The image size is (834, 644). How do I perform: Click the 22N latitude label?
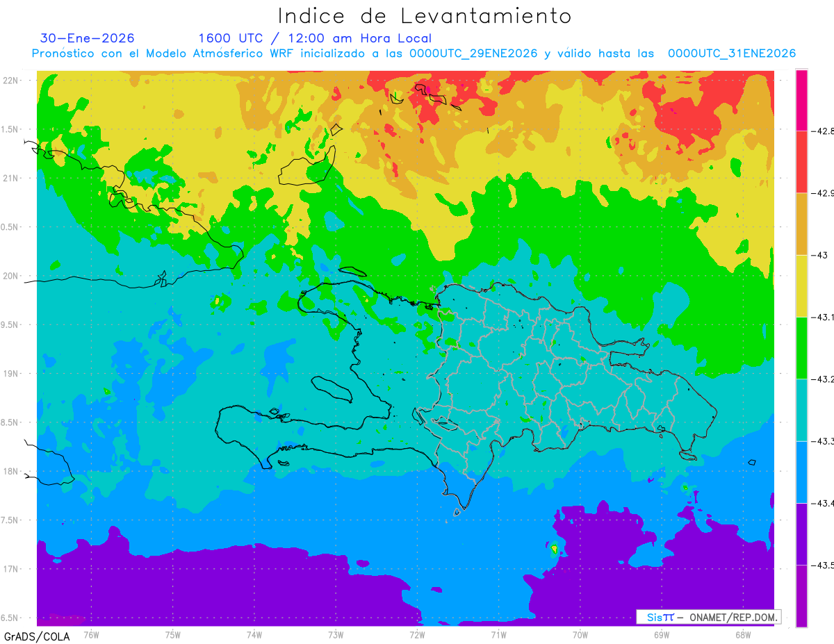coord(12,80)
